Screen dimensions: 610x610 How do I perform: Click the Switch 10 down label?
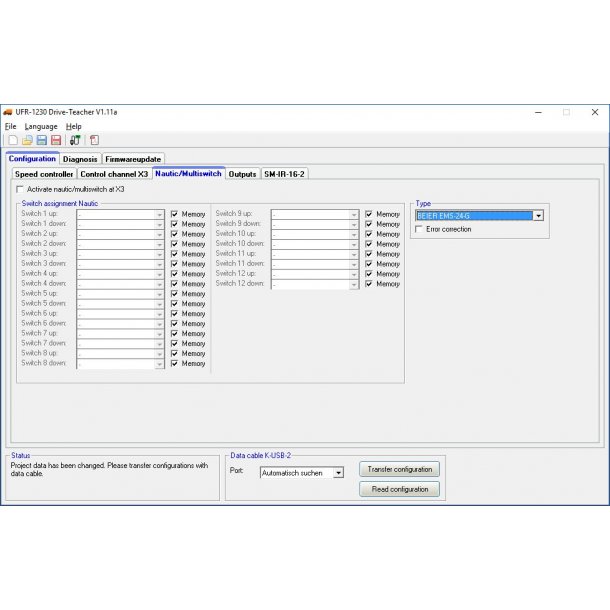[x=240, y=244]
